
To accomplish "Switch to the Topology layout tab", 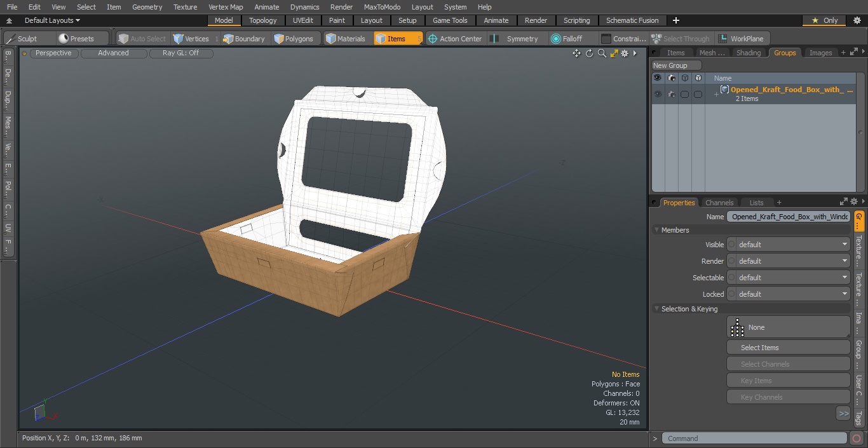I will pos(263,20).
